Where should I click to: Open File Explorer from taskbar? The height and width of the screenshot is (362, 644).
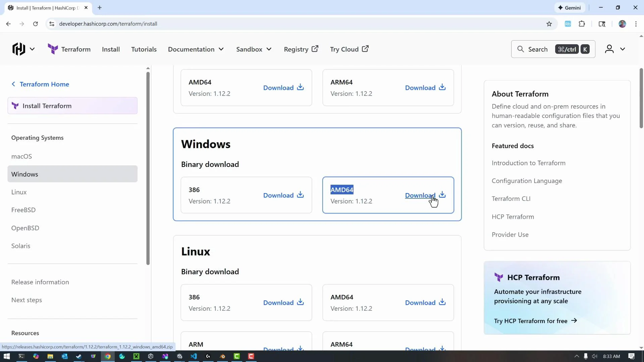(50, 356)
